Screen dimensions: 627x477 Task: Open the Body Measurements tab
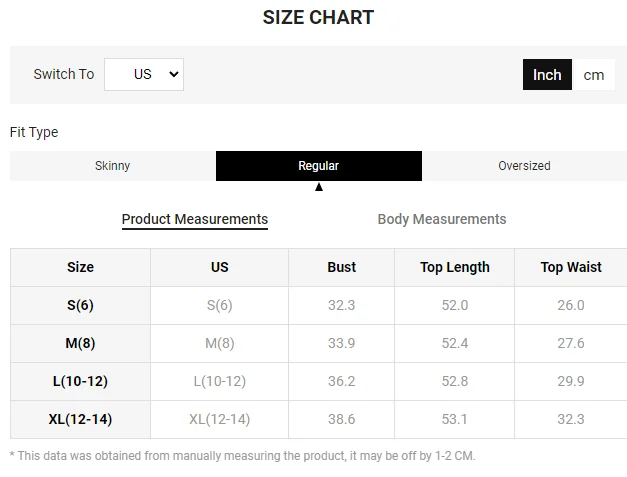(442, 219)
